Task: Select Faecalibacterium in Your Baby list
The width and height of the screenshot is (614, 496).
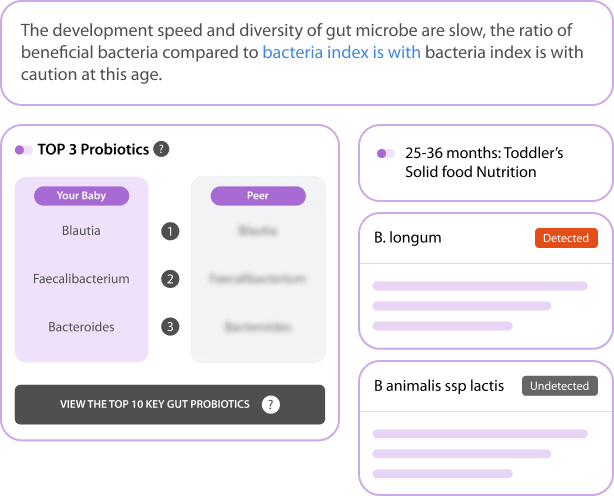Action: 81,279
